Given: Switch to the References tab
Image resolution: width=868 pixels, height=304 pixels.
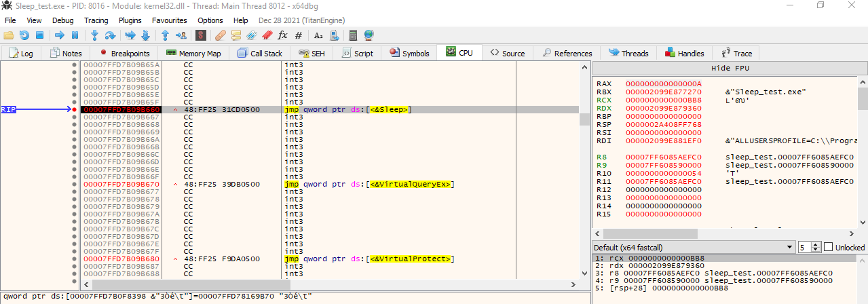Looking at the screenshot, I should coord(567,53).
